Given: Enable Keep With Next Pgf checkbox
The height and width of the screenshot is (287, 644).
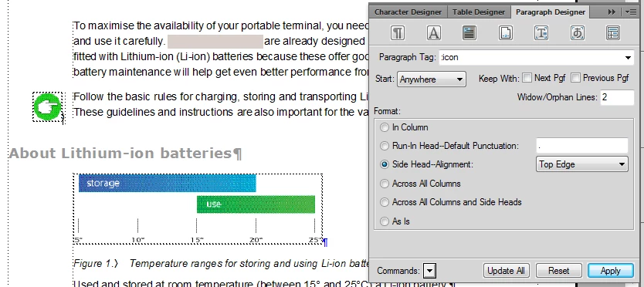Looking at the screenshot, I should click(527, 78).
